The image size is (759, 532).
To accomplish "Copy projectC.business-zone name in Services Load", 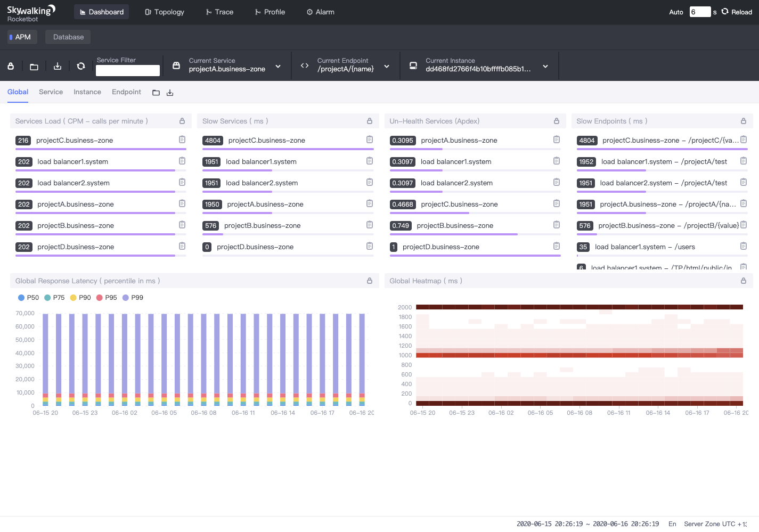I will pyautogui.click(x=182, y=140).
